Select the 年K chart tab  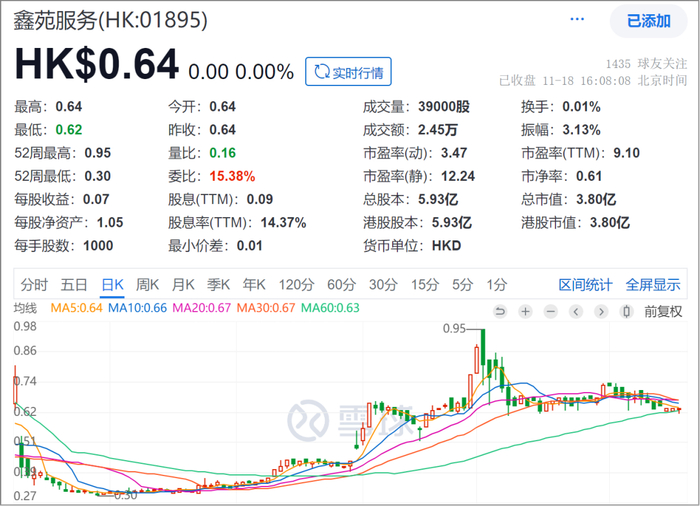pyautogui.click(x=254, y=284)
